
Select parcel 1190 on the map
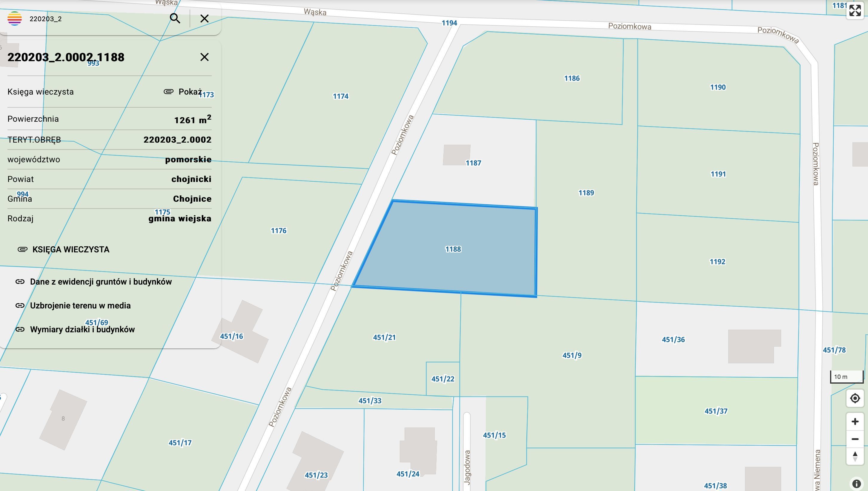[718, 87]
